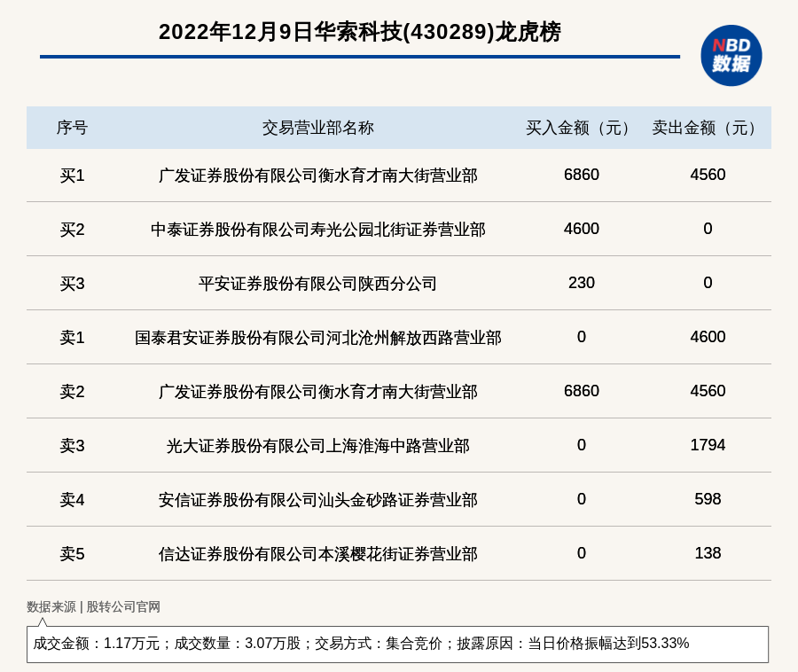Select buy amount 0 in 卖4 row

pyautogui.click(x=581, y=498)
